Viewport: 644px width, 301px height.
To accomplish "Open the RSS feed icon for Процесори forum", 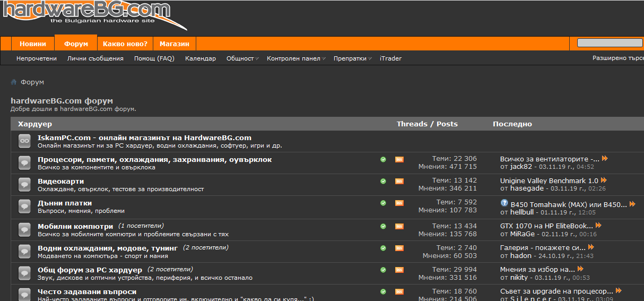I will 399,159.
